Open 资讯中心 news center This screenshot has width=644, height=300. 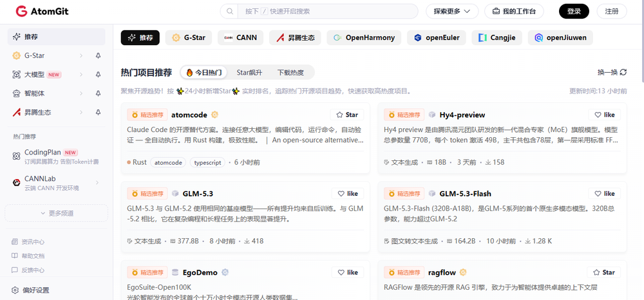tap(28, 241)
